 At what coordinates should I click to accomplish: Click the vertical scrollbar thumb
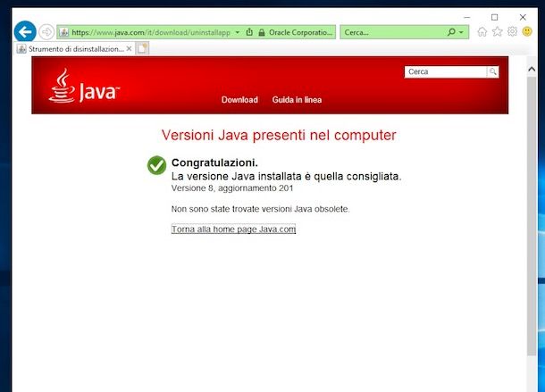coord(532,216)
